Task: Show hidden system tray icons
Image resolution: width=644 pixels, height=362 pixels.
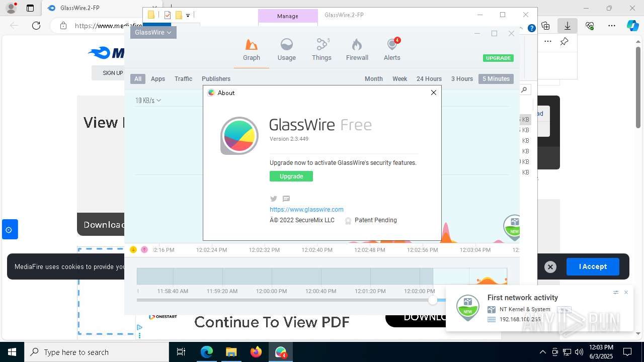Action: pyautogui.click(x=542, y=352)
